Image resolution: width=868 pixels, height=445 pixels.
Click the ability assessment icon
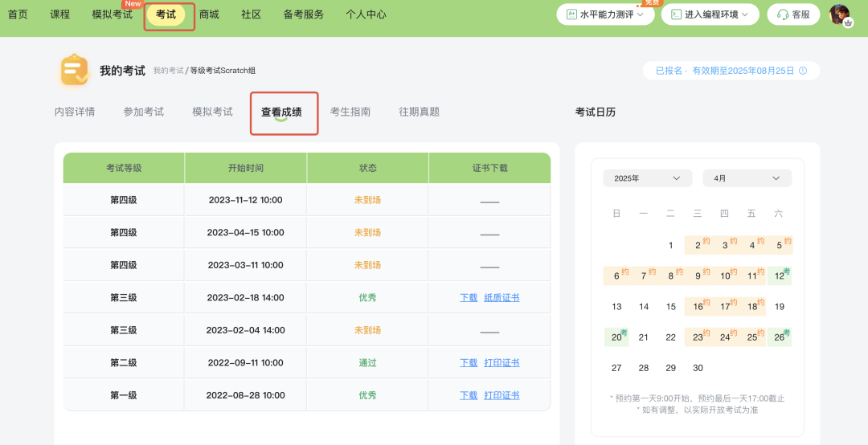(571, 14)
